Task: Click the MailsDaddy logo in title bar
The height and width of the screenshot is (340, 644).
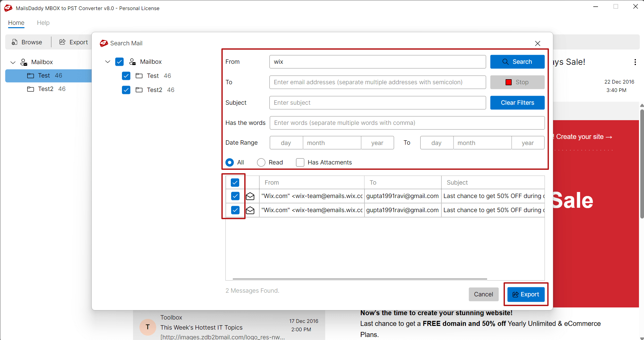Action: click(x=8, y=8)
